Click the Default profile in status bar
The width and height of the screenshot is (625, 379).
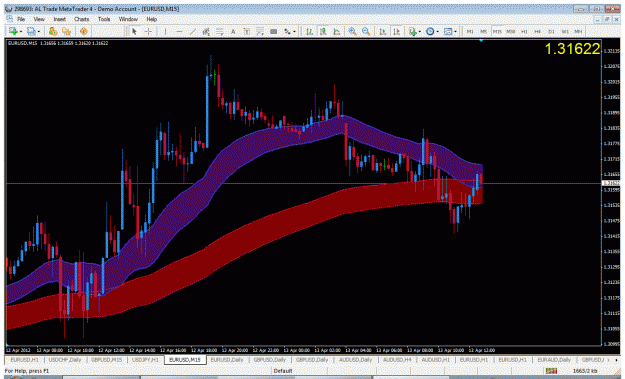pos(283,371)
